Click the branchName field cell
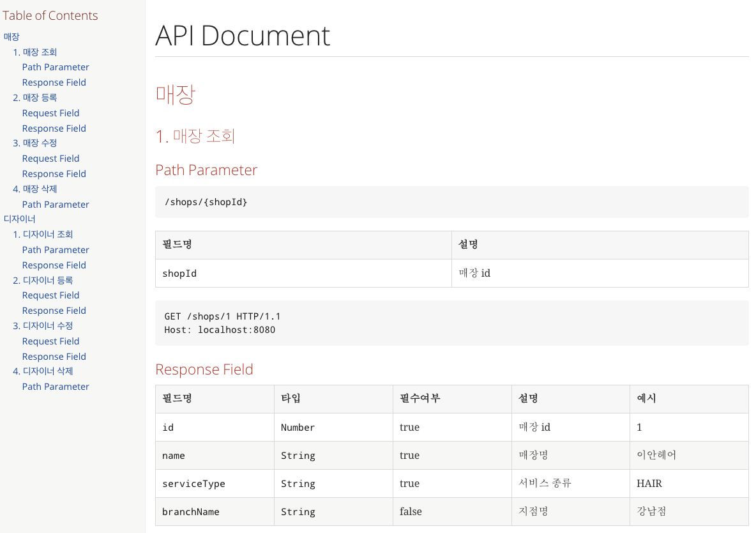 click(x=215, y=512)
